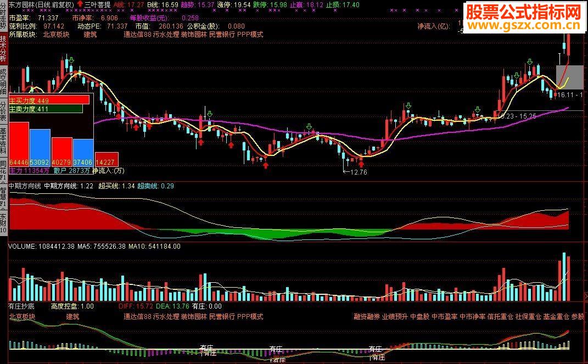Viewport: 588px width, 364px height.
Task: Open the 分时走势 side tab
Action: click(x=3, y=16)
